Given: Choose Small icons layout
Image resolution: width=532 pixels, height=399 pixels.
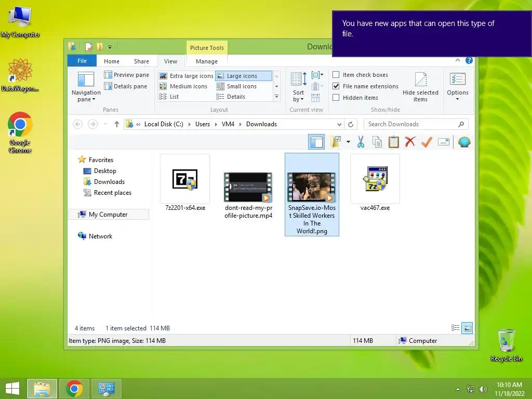Looking at the screenshot, I should (x=236, y=87).
